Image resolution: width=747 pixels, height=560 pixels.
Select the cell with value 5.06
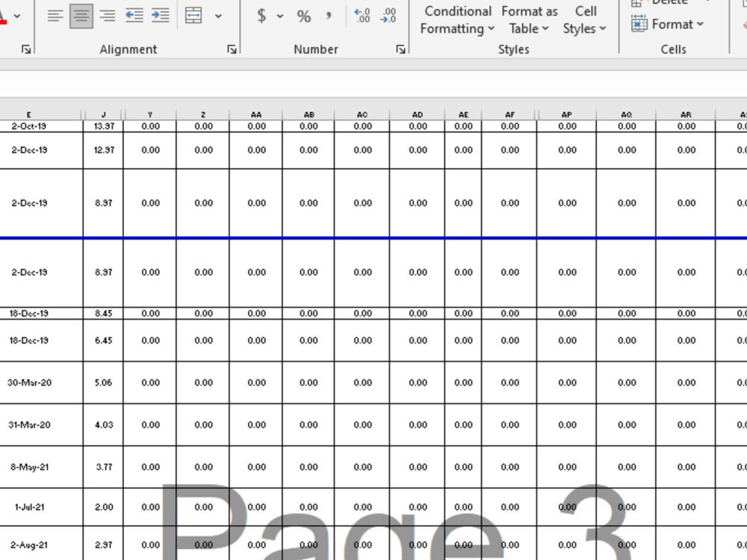103,382
